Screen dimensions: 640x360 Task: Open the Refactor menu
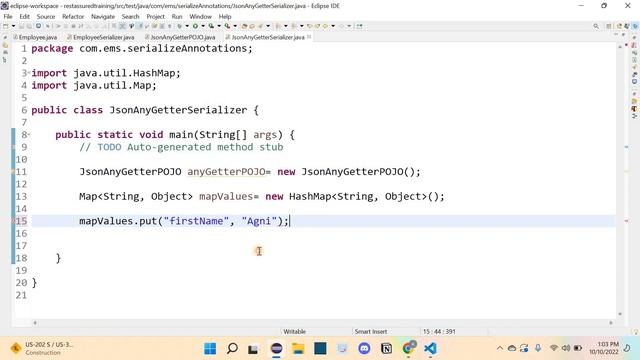pyautogui.click(x=73, y=16)
